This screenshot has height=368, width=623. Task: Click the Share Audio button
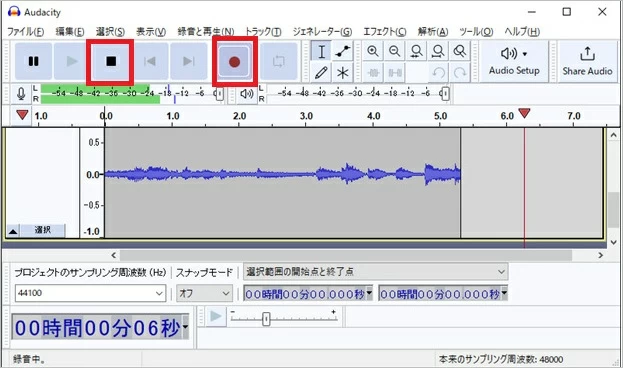[587, 61]
